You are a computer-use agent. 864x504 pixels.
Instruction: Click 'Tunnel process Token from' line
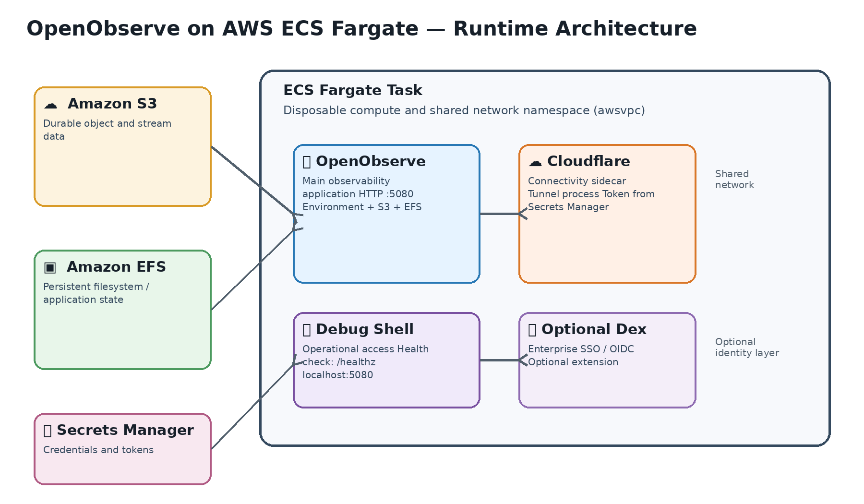tap(591, 194)
